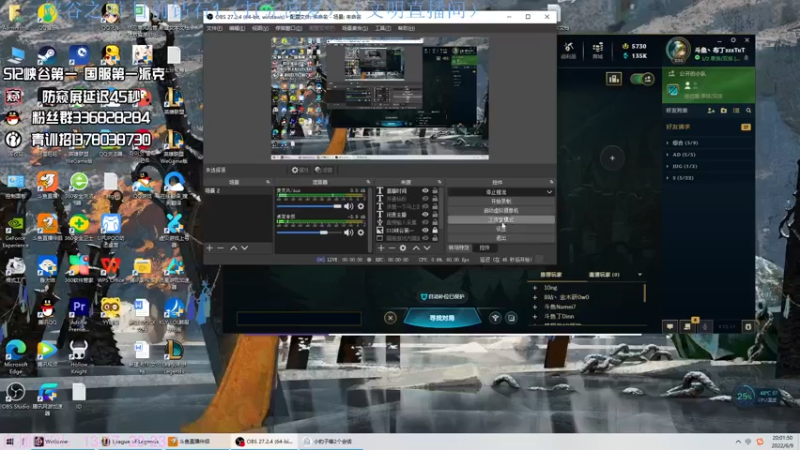Screen dimensions: 800x450
Task: Hide the S12峡谷第一 source eye icon
Action: (425, 230)
